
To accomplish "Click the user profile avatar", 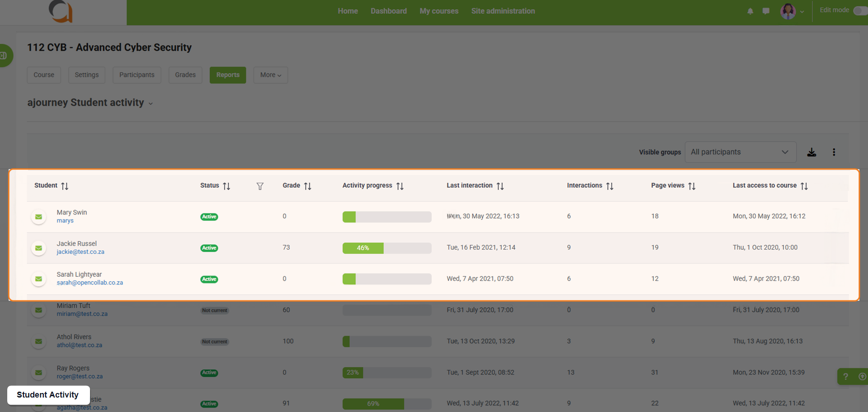I will [788, 11].
